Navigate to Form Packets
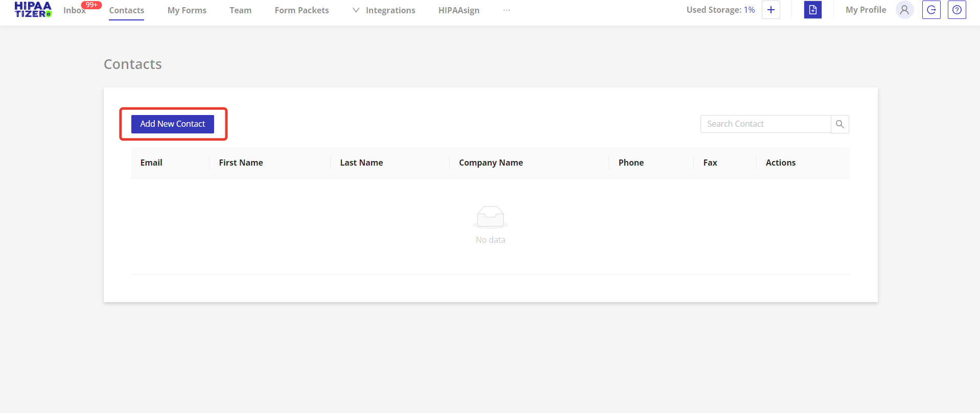The width and height of the screenshot is (980, 413). tap(301, 10)
